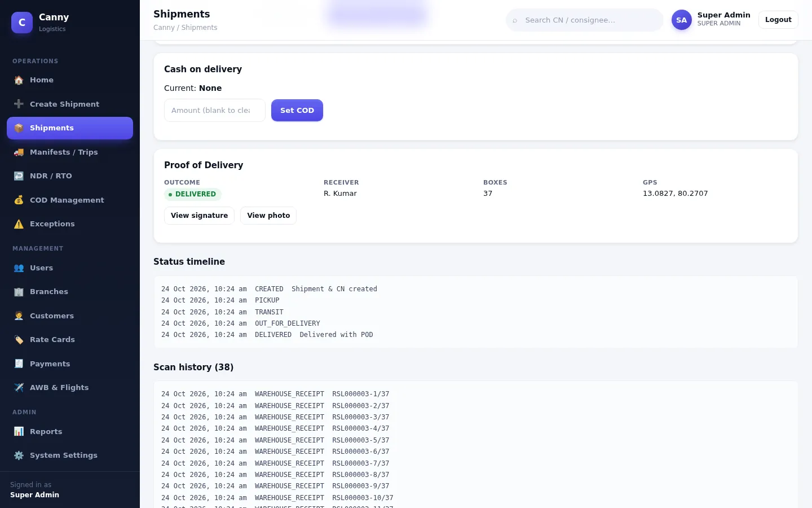Click the RSL000003-10/37 scan entry

pos(277,498)
